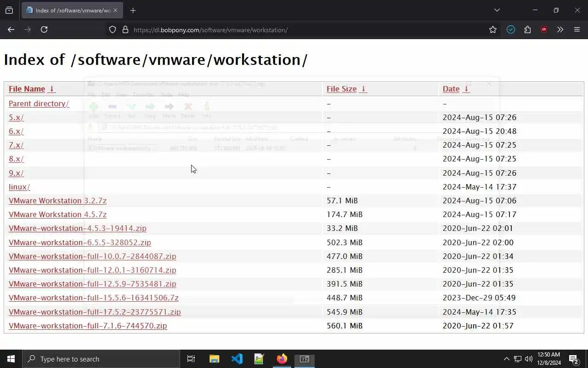Open the 6.x/ folder
Image resolution: width=588 pixels, height=368 pixels.
[x=16, y=131]
